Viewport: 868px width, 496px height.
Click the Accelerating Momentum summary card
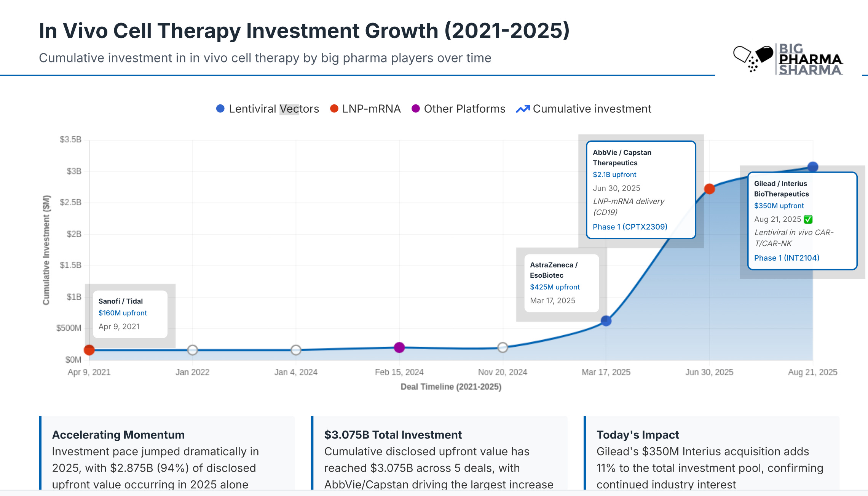[168, 453]
